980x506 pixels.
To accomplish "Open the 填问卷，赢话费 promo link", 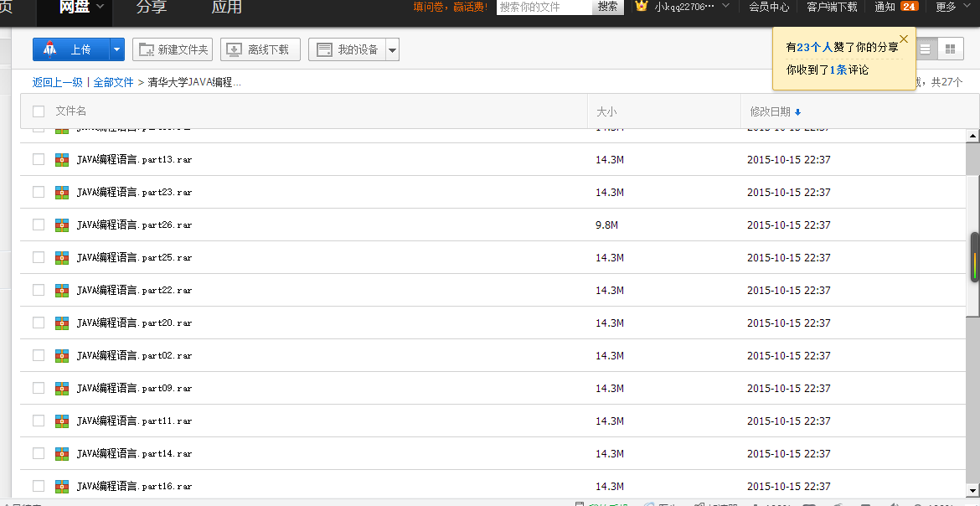I will pyautogui.click(x=451, y=7).
